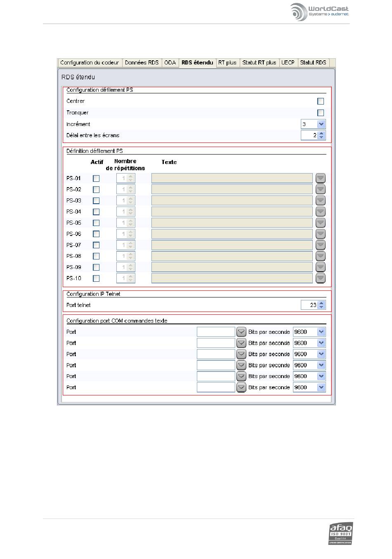Click into the PS-08 Texte field
The image size is (392, 559).
[x=232, y=256]
